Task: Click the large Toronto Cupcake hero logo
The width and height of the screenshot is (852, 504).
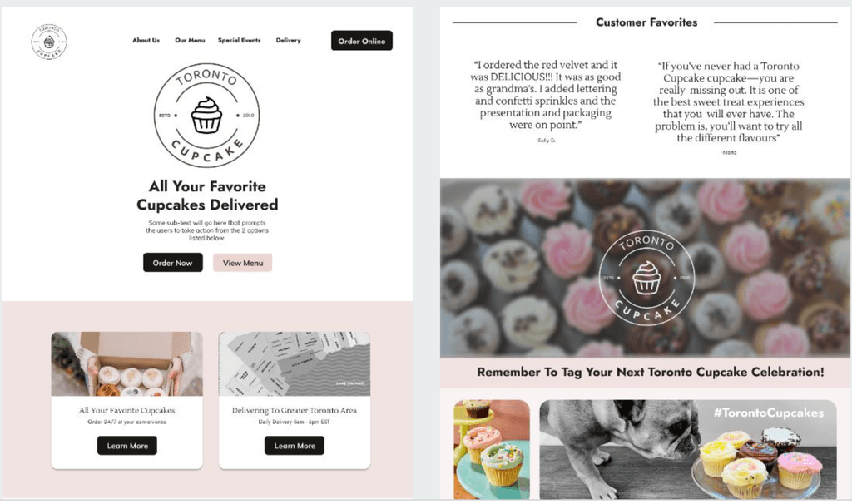Action: click(x=206, y=115)
